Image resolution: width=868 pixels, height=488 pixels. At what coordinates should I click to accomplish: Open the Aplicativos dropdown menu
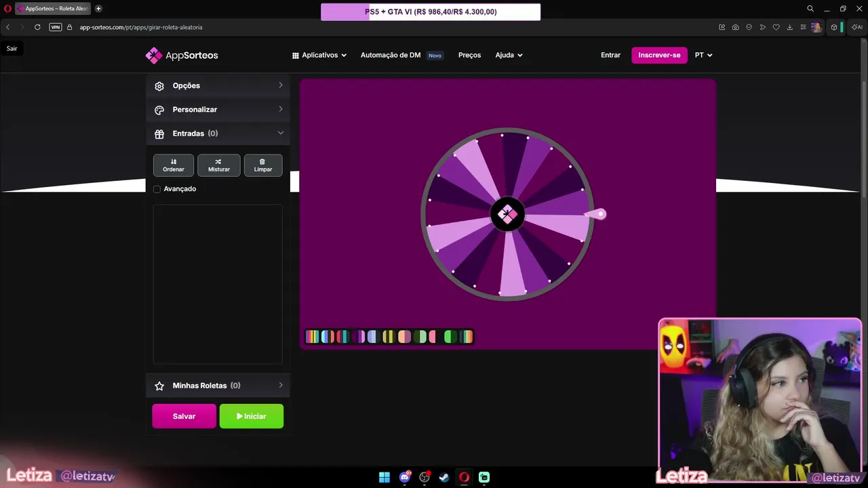pyautogui.click(x=319, y=55)
